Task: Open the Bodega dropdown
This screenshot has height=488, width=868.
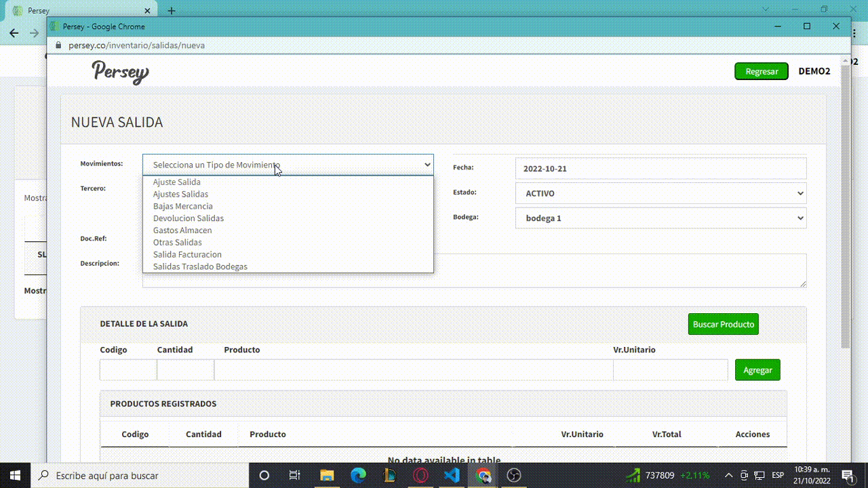Action: [660, 218]
